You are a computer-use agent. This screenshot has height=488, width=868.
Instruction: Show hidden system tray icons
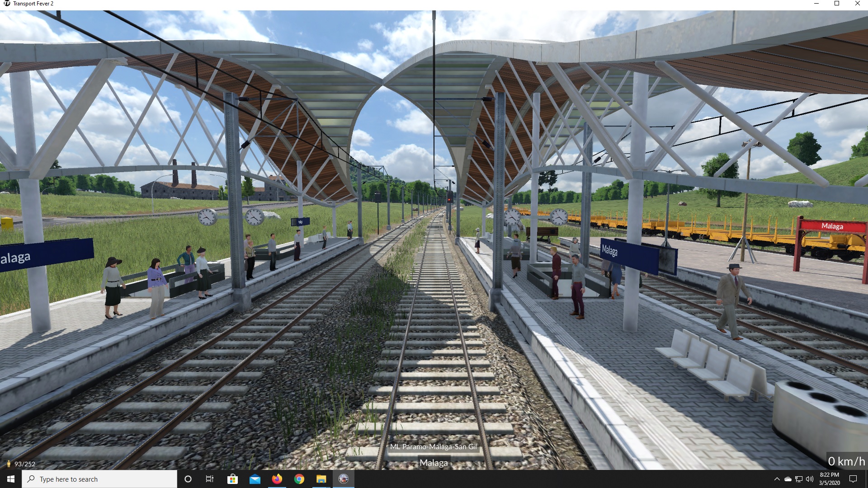point(777,479)
